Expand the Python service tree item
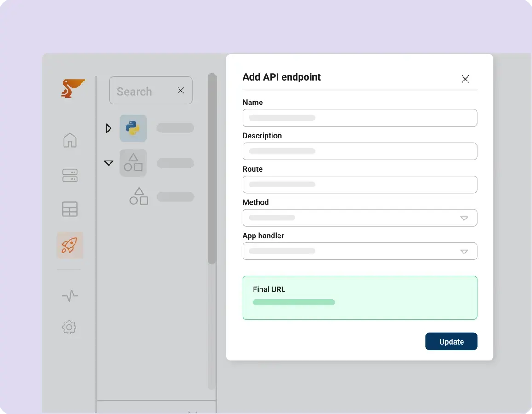The height and width of the screenshot is (414, 532). point(109,128)
